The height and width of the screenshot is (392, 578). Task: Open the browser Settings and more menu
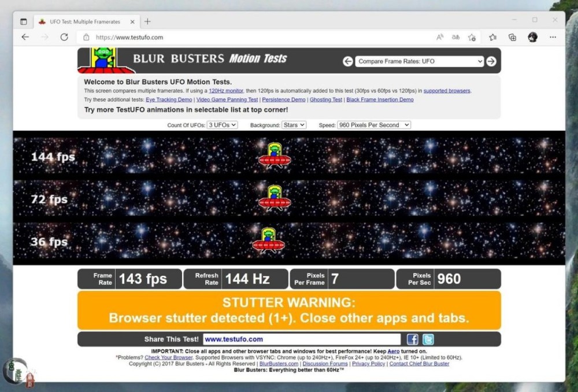click(553, 37)
